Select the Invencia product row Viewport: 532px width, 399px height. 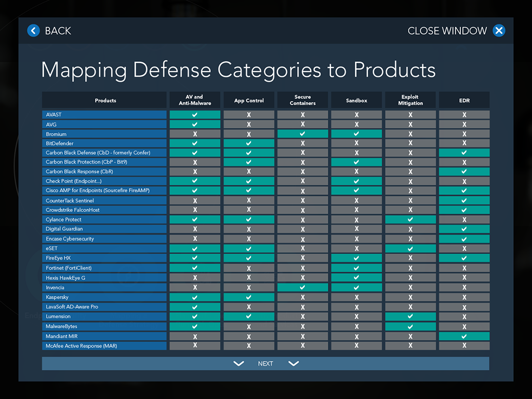104,287
